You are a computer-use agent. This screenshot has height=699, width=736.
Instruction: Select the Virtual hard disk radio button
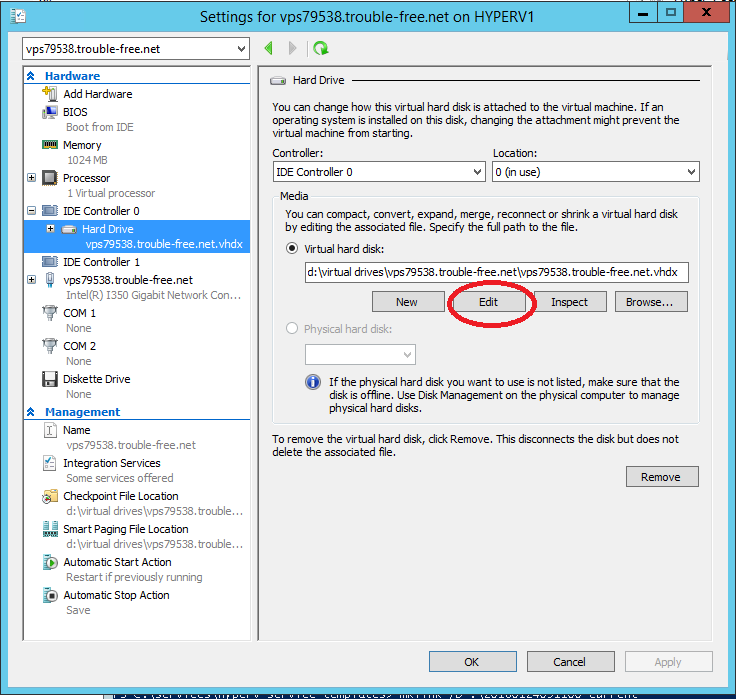[292, 248]
